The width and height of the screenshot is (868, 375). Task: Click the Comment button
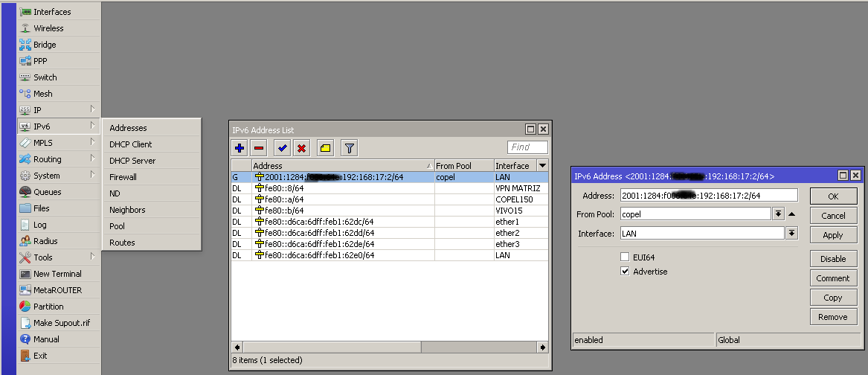point(833,278)
